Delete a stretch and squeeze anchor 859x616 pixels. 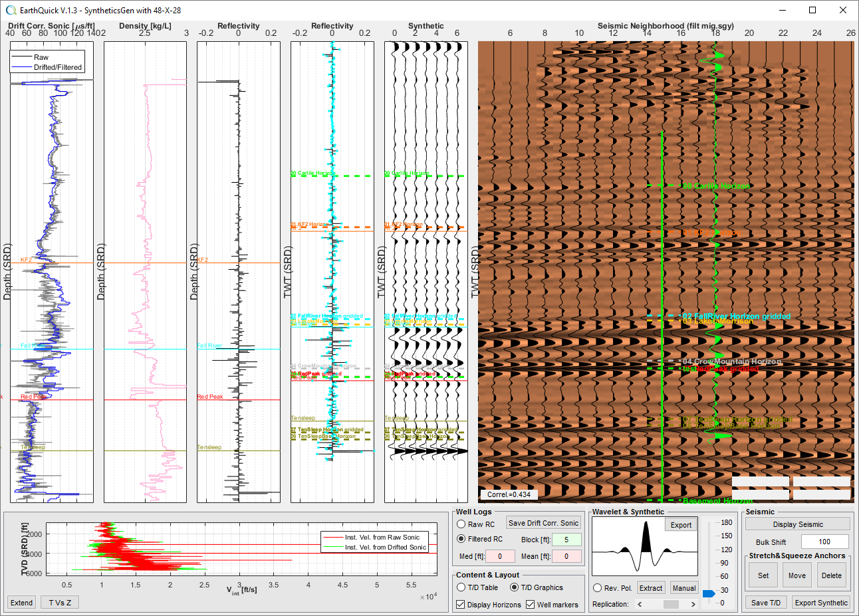831,575
